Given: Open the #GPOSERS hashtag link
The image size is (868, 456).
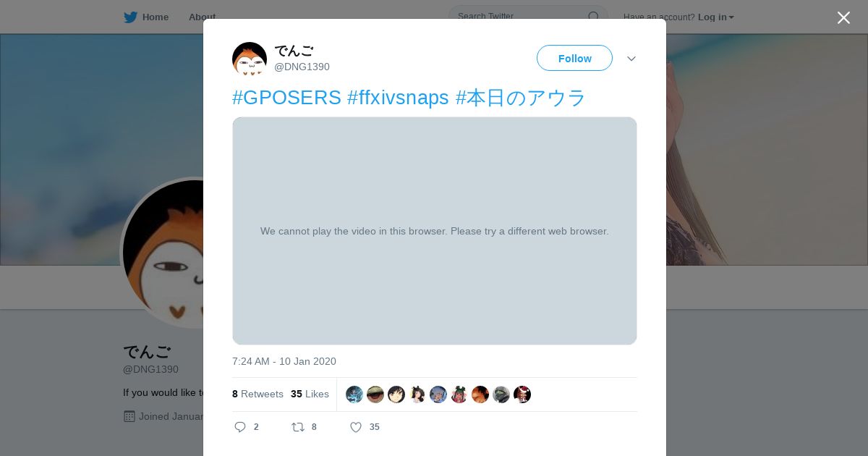Looking at the screenshot, I should (286, 98).
